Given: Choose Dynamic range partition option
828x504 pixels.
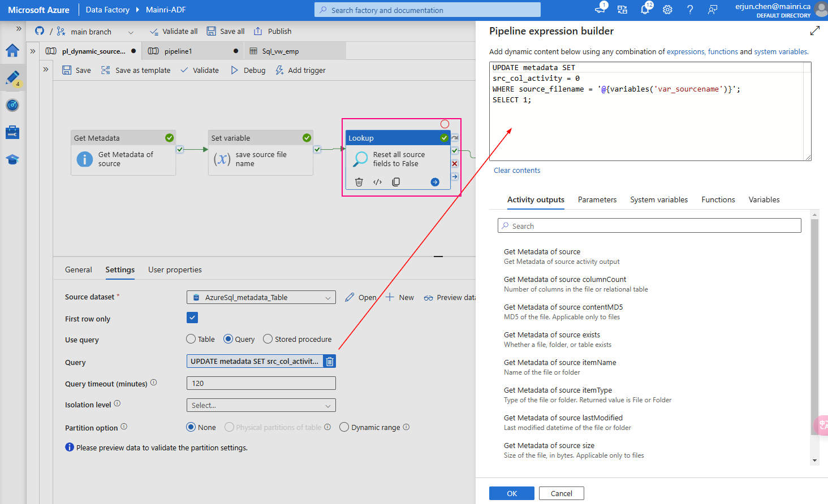Looking at the screenshot, I should pyautogui.click(x=344, y=427).
